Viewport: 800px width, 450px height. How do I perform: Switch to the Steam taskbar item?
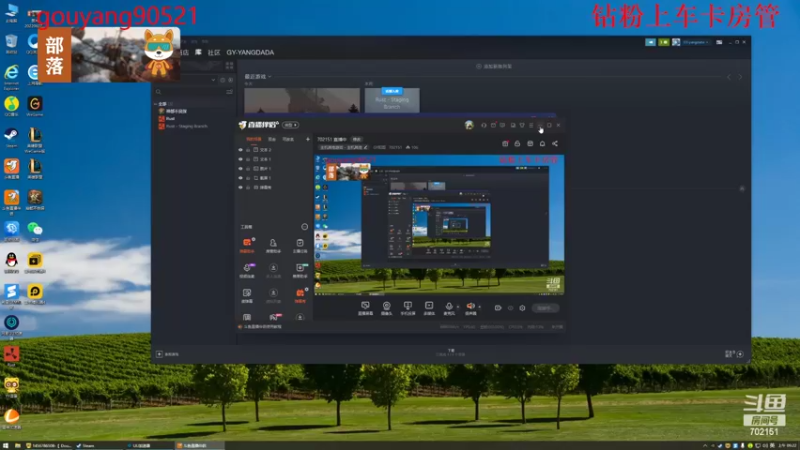click(x=99, y=445)
